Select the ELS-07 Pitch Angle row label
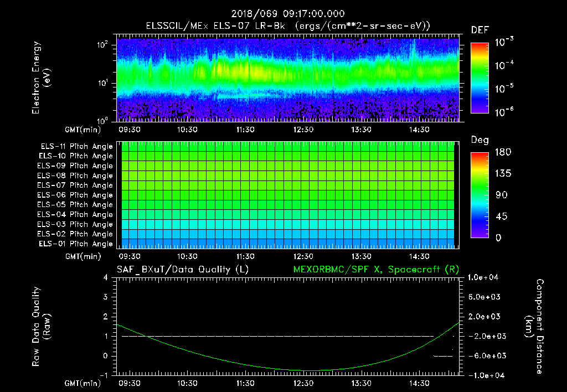Screen dimensions: 567x392 click(75, 185)
